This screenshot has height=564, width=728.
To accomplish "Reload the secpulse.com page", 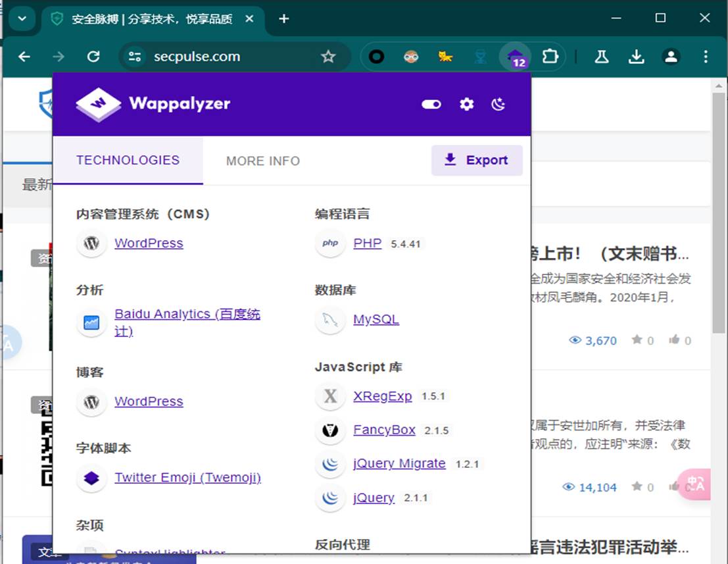I will tap(93, 57).
